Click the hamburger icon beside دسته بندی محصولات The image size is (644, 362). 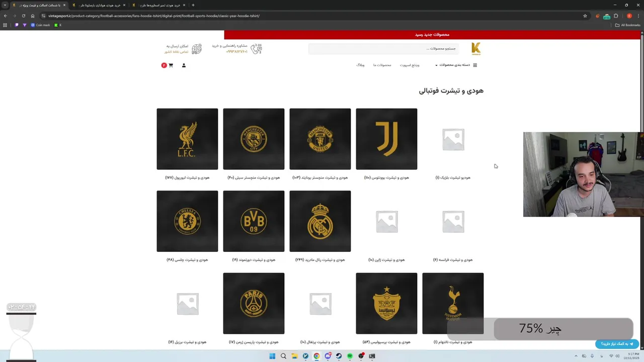[475, 65]
